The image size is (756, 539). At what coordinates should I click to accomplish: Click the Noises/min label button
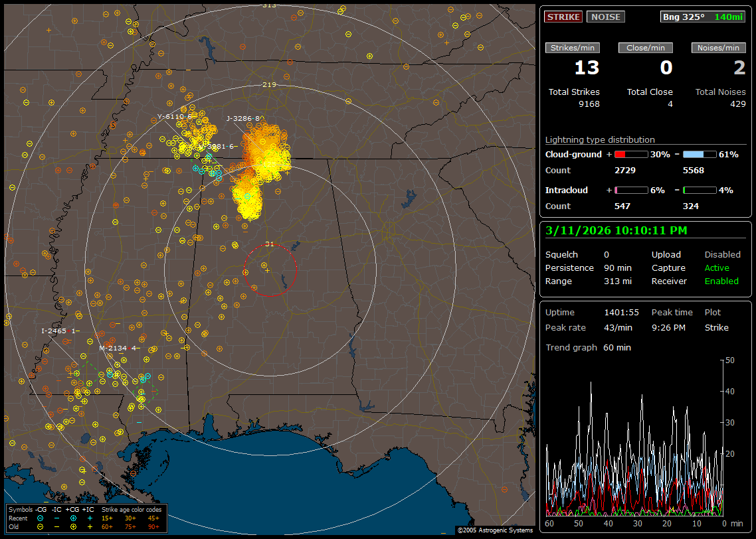tap(719, 48)
